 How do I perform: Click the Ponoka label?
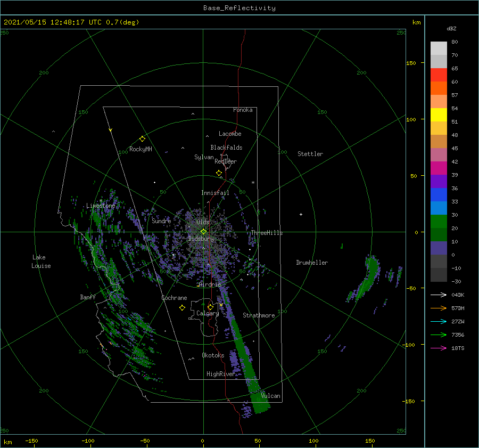coord(243,110)
